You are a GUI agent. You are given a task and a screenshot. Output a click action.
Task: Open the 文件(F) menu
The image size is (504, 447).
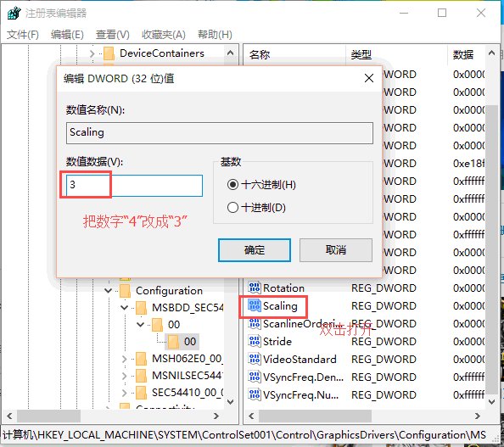click(23, 35)
